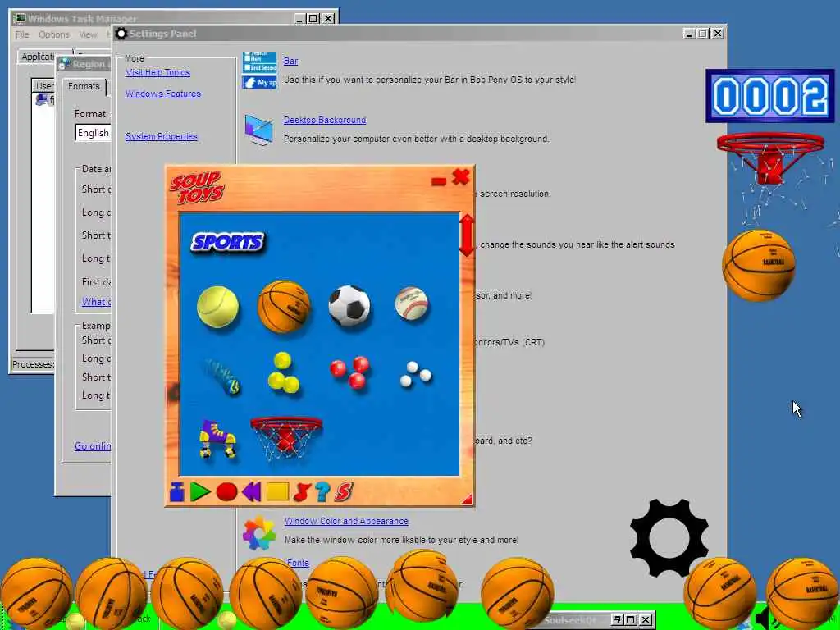Select the soccer ball toy
Image resolution: width=840 pixels, height=630 pixels.
pyautogui.click(x=349, y=306)
